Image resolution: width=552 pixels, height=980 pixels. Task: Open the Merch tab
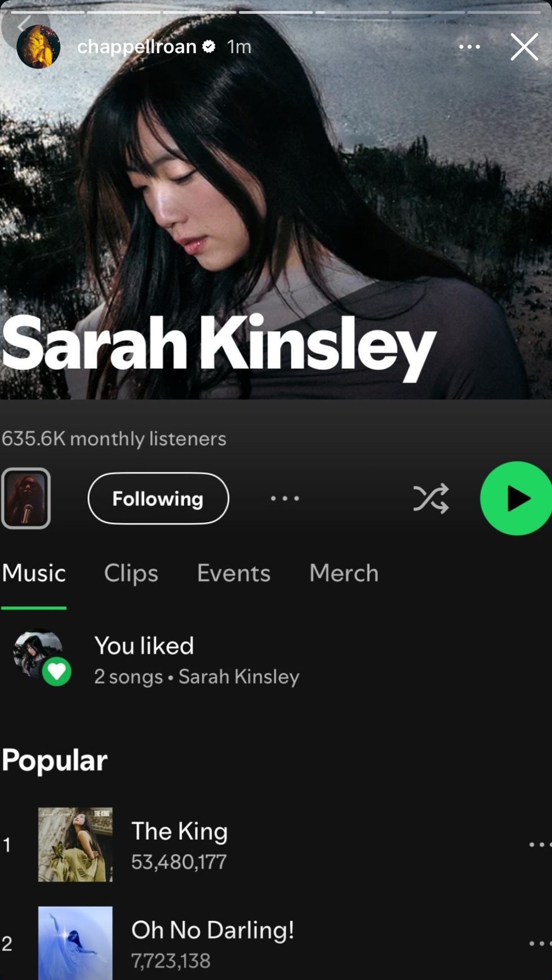click(344, 573)
